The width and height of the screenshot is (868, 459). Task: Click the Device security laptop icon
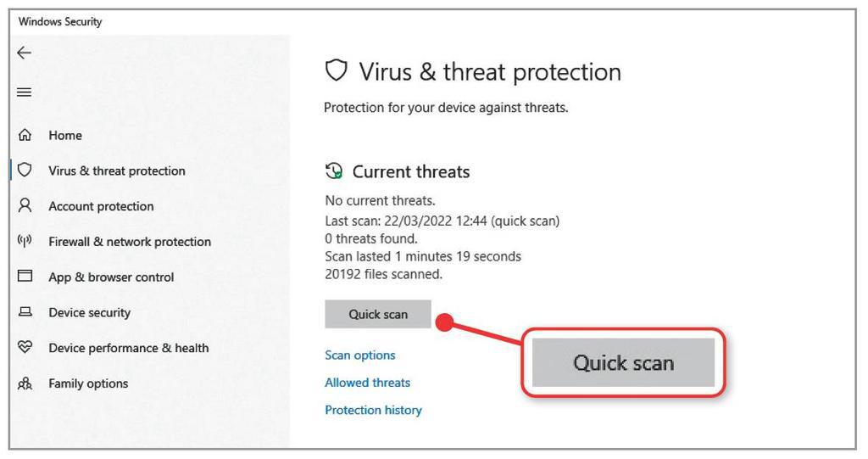[25, 311]
